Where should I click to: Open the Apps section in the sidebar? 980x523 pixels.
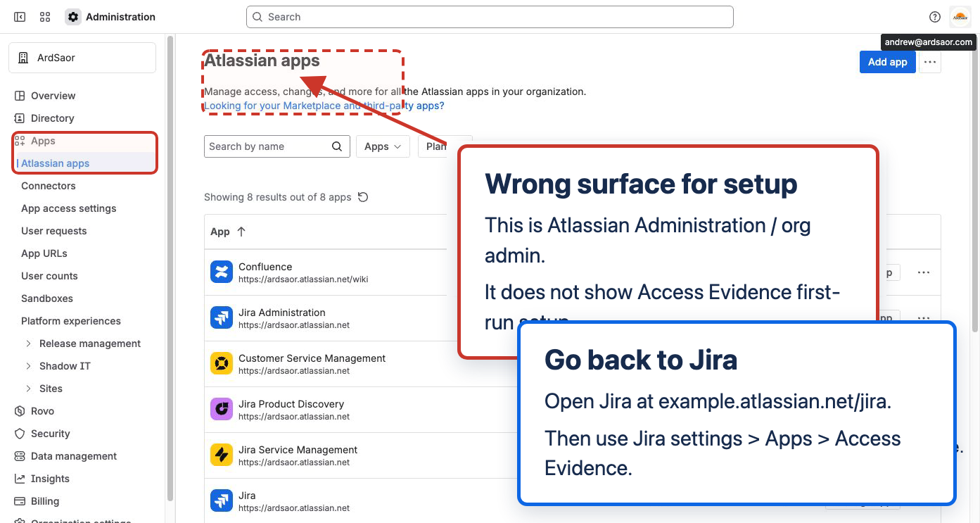(43, 141)
